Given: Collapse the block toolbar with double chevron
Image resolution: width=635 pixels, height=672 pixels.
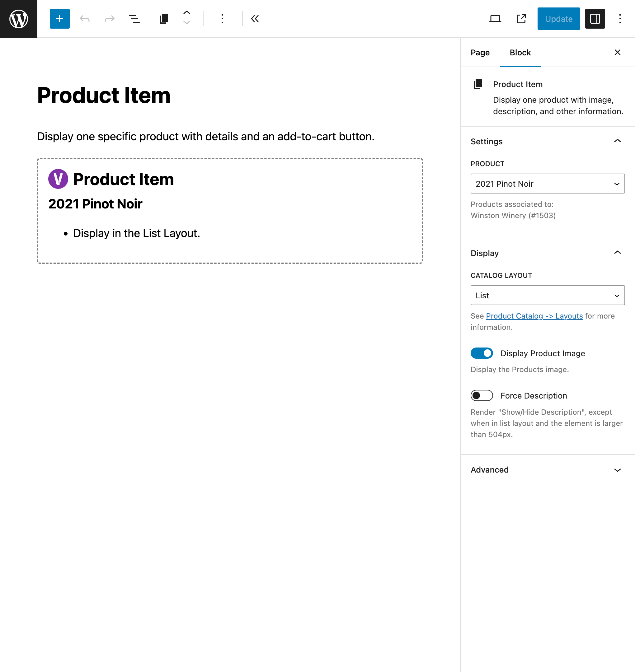Looking at the screenshot, I should click(x=255, y=19).
